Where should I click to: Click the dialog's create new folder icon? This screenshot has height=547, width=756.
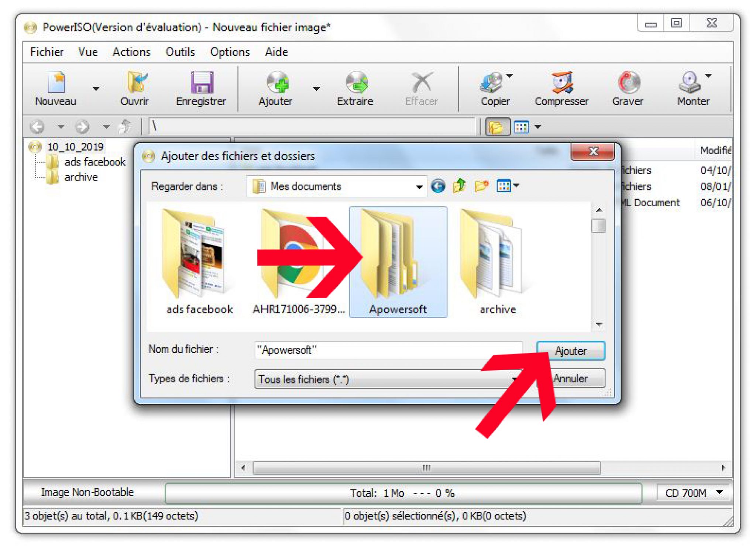482,186
